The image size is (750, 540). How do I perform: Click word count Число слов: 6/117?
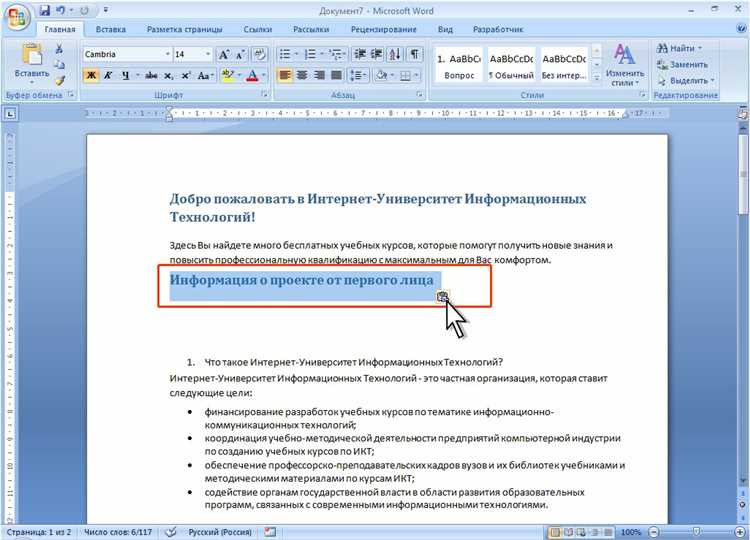click(118, 532)
